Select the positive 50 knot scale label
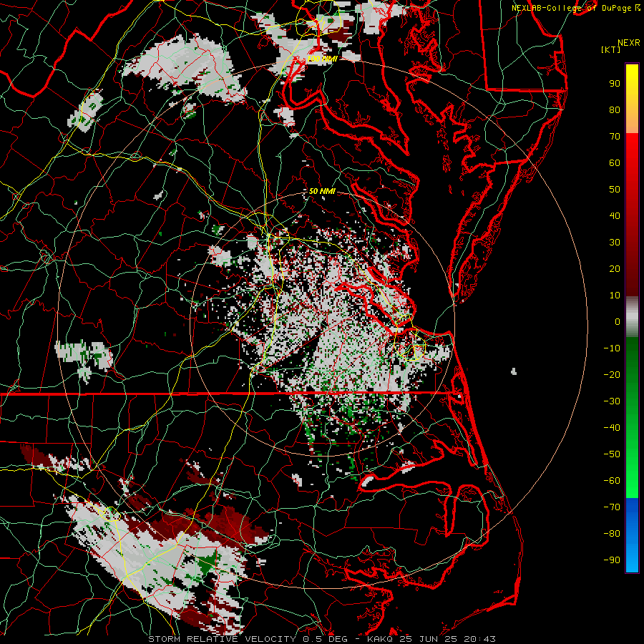 [x=615, y=190]
